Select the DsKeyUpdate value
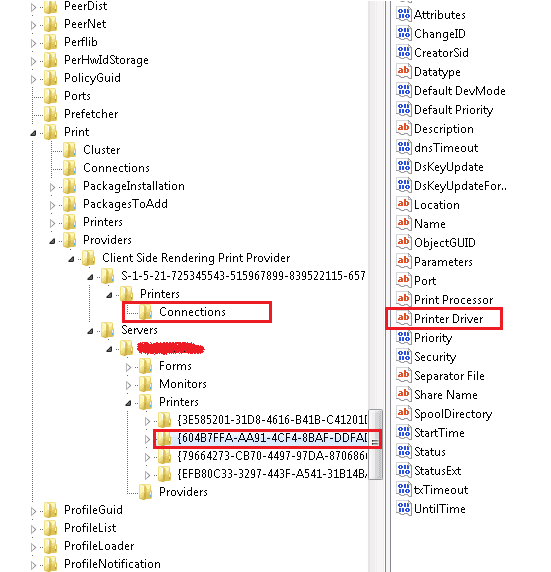551x572 pixels. (x=449, y=167)
